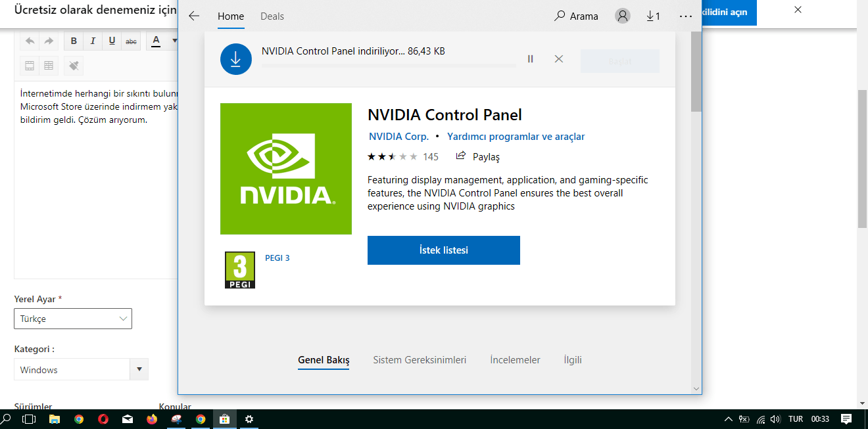The height and width of the screenshot is (429, 868).
Task: Click Store scrollbar down arrow
Action: tap(696, 388)
